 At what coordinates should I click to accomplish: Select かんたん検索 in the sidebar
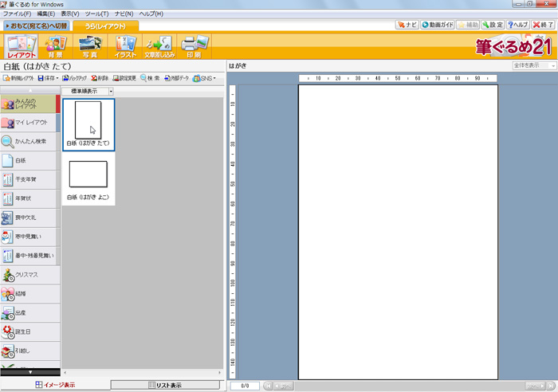point(29,142)
